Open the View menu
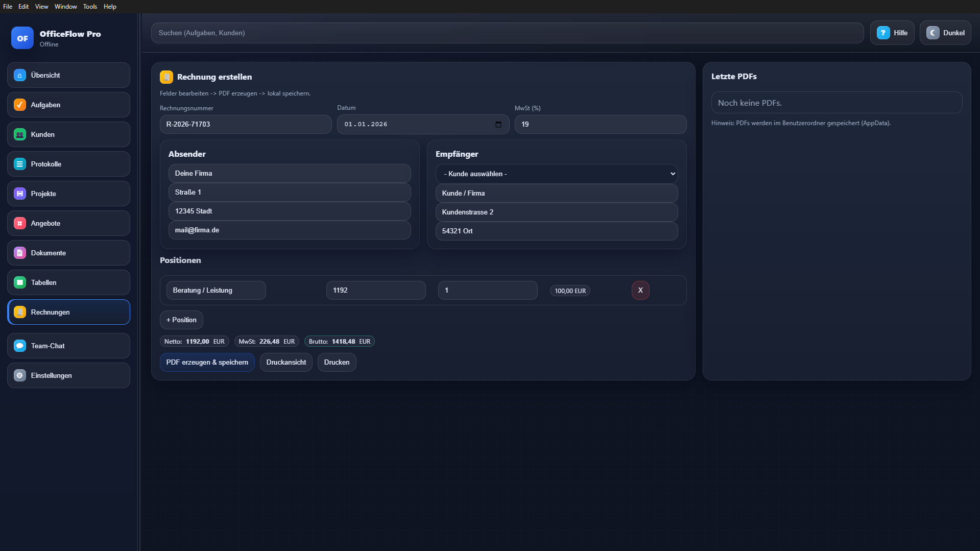 [41, 7]
